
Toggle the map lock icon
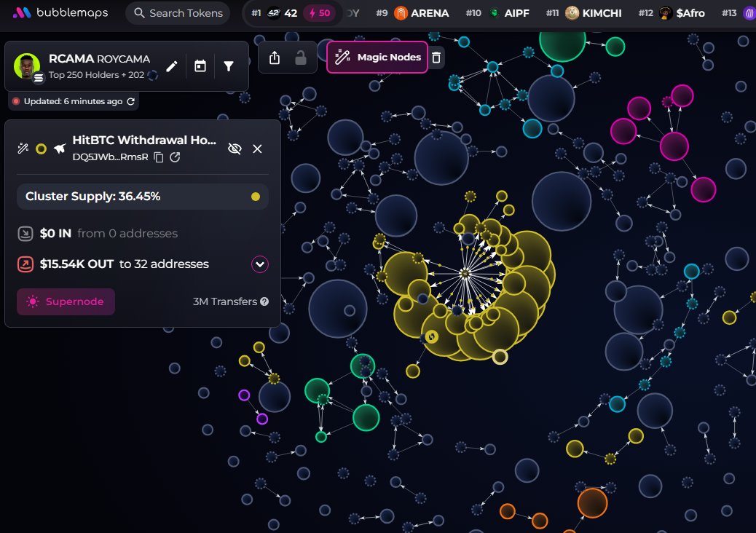pyautogui.click(x=300, y=58)
